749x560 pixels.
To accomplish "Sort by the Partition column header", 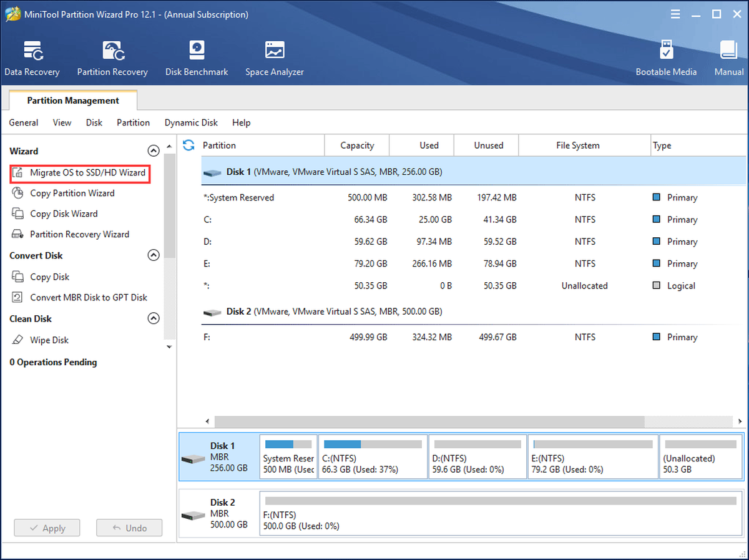I will click(262, 145).
